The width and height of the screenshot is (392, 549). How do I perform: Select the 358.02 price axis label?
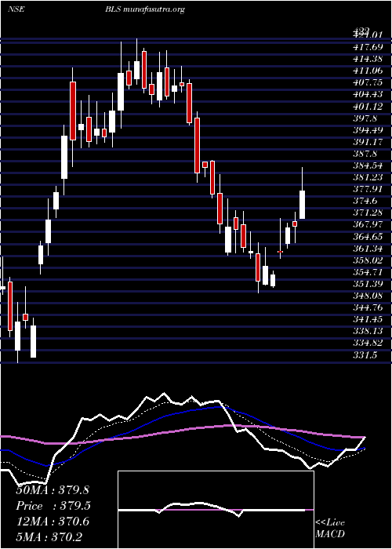pos(368,260)
